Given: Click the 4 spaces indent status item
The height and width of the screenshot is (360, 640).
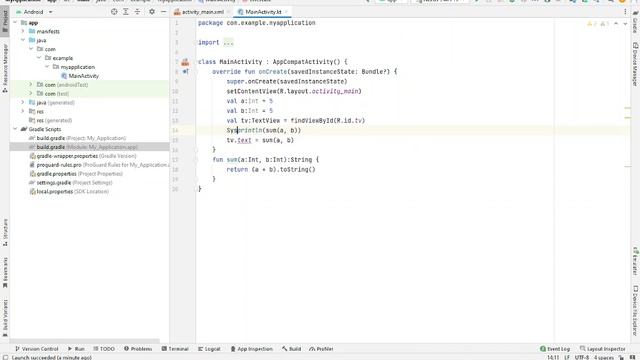Looking at the screenshot, I should click(x=604, y=358).
